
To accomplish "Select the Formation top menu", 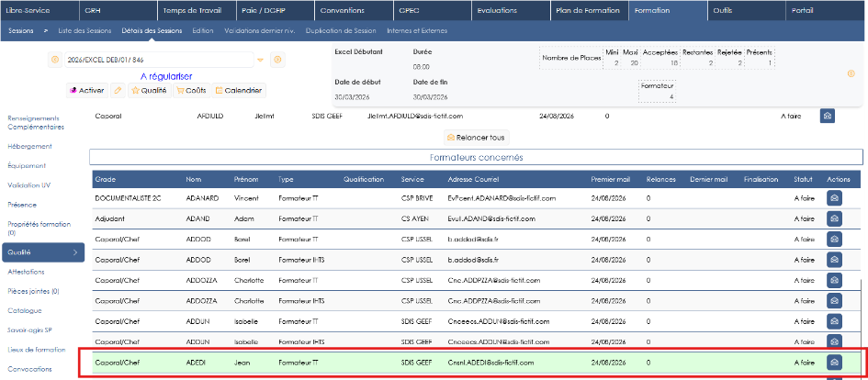I will (668, 10).
